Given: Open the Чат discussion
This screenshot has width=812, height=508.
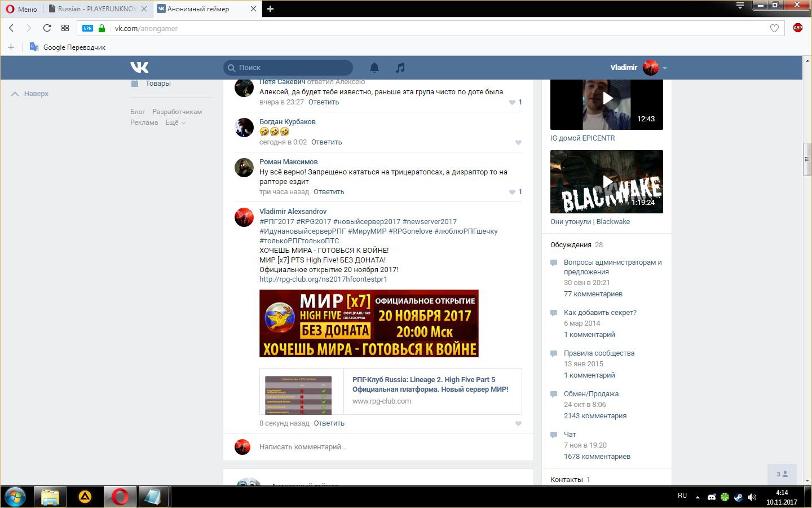Looking at the screenshot, I should point(570,435).
